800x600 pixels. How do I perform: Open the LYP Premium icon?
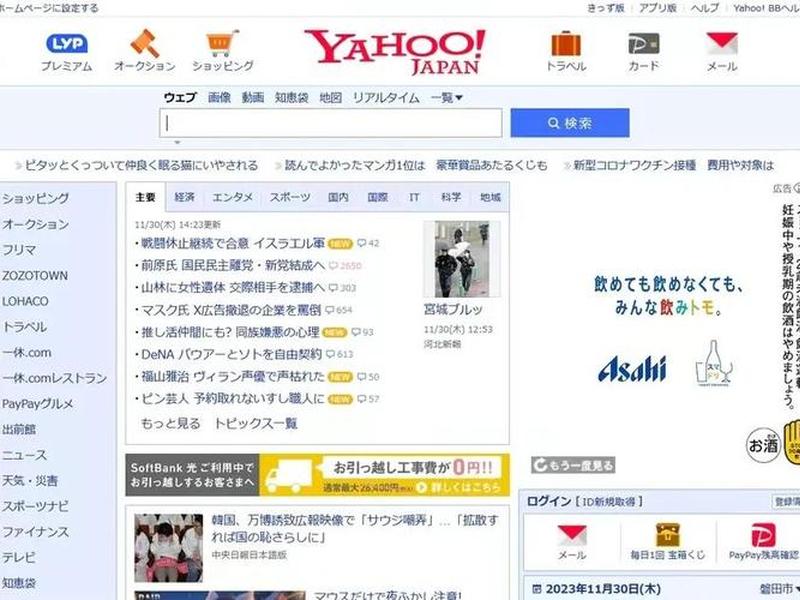[67, 43]
